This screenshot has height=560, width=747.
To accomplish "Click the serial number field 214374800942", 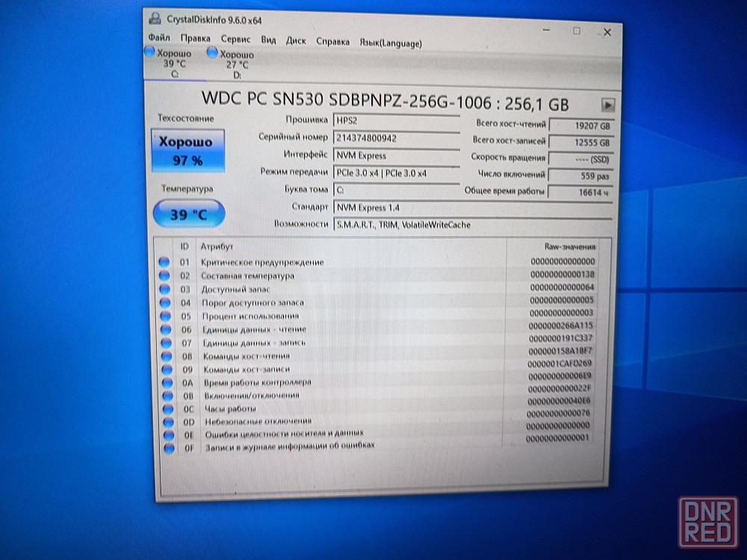I will click(x=397, y=138).
